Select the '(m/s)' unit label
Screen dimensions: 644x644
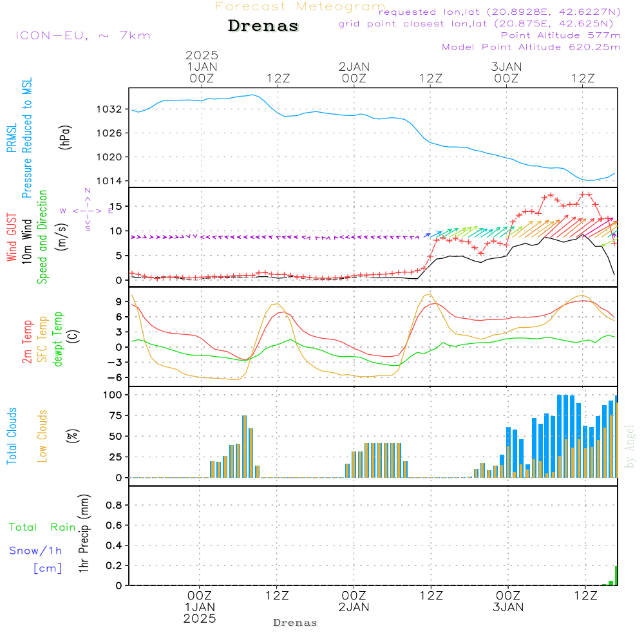click(62, 237)
